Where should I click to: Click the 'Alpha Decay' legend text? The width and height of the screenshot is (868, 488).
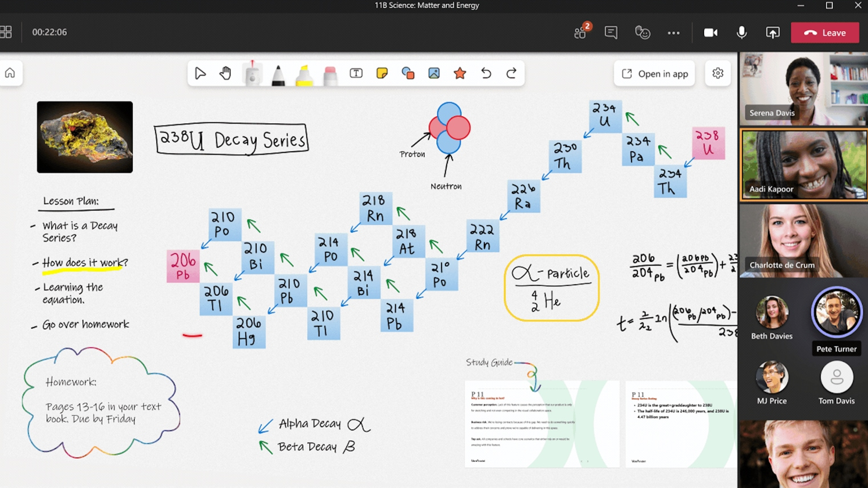tap(310, 424)
